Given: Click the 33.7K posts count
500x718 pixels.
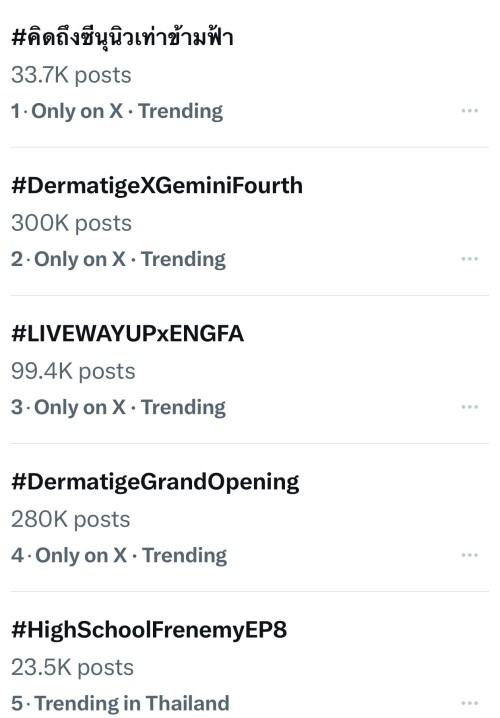Looking at the screenshot, I should coord(71,75).
